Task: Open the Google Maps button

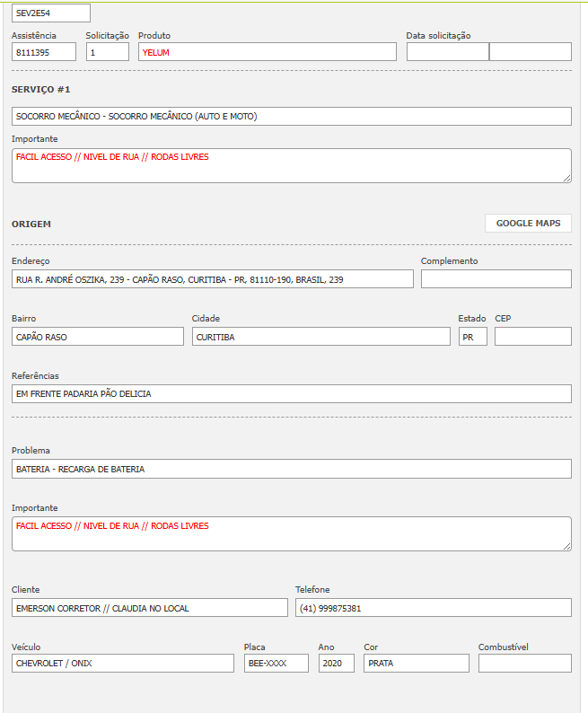Action: (528, 224)
